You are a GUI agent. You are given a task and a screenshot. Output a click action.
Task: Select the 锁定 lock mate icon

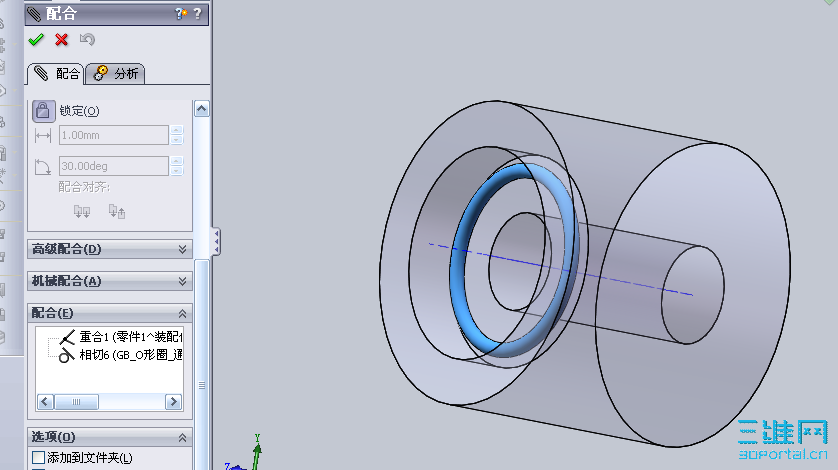coord(43,111)
